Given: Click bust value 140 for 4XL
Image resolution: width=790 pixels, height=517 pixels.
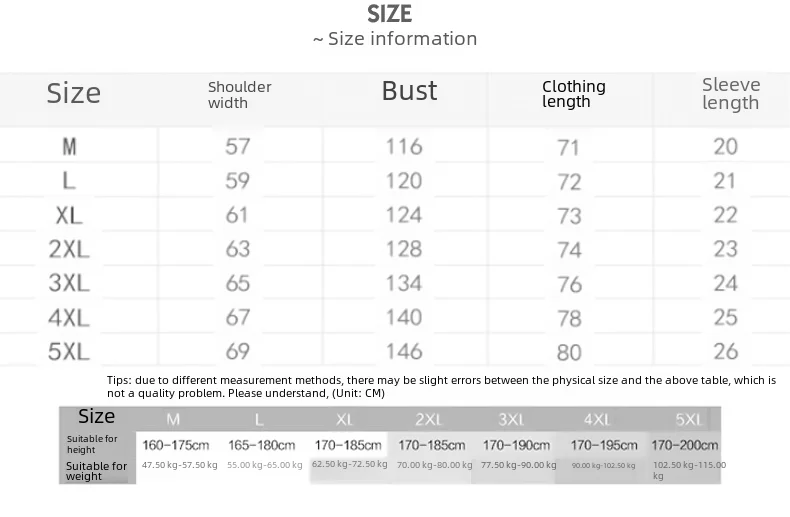Looking at the screenshot, I should coord(404,317).
